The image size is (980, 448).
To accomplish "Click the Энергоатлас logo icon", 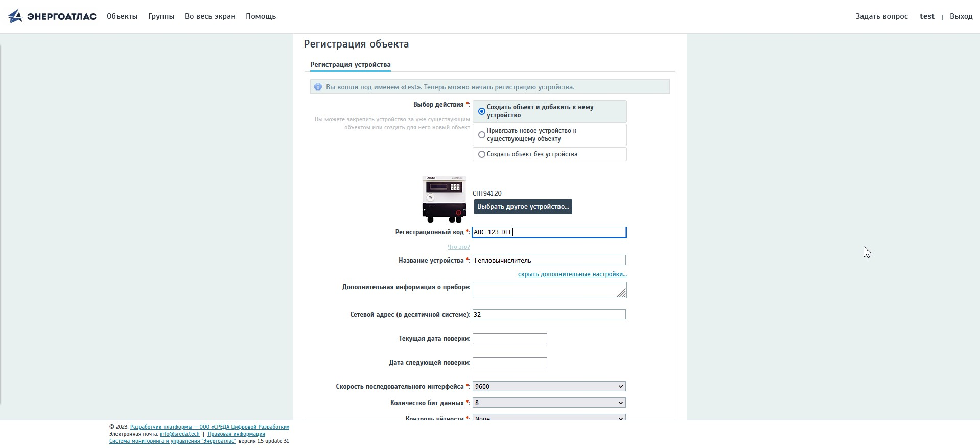I will click(x=16, y=16).
